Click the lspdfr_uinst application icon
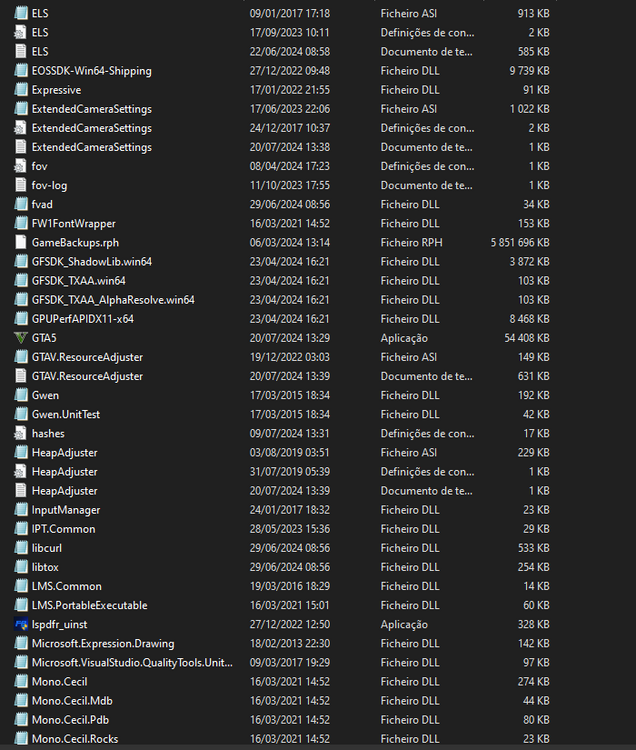The width and height of the screenshot is (636, 750). point(21,624)
